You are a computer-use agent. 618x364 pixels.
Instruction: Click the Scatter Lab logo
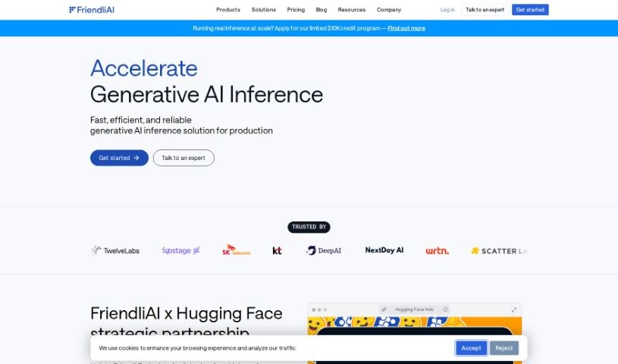499,251
